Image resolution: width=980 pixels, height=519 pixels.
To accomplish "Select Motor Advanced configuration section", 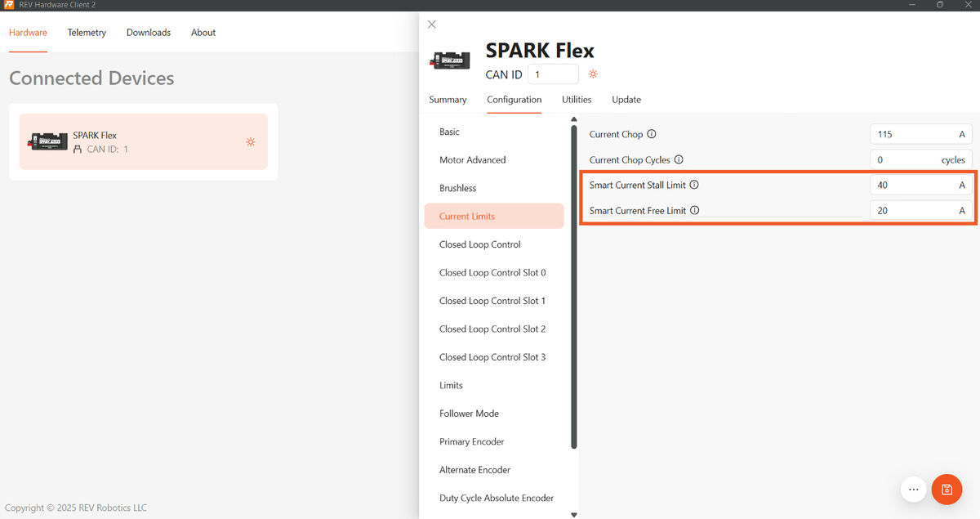I will click(472, 160).
